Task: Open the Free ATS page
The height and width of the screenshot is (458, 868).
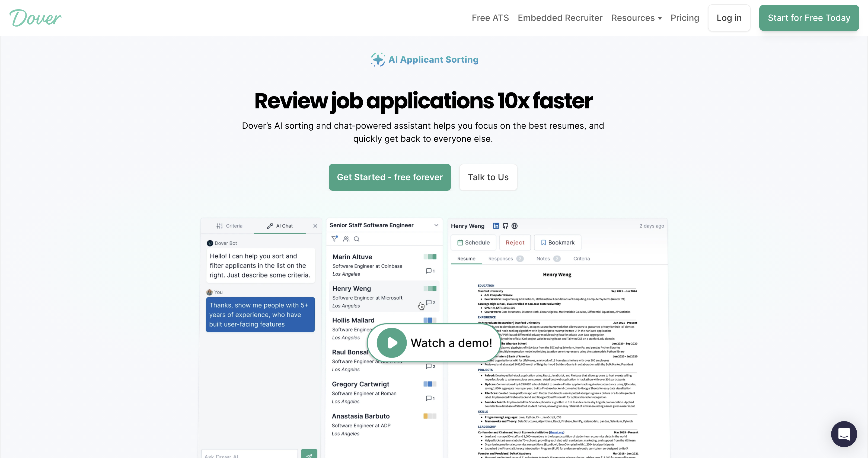Action: tap(490, 18)
